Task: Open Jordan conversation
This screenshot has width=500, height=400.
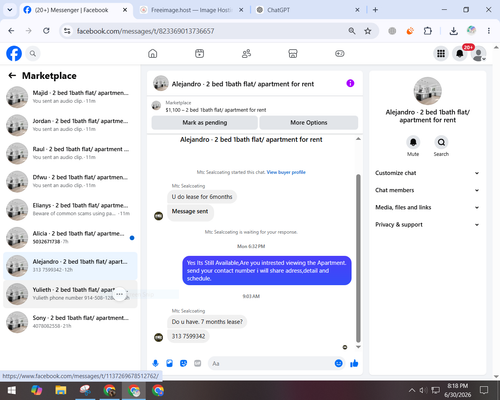Action: (70, 125)
